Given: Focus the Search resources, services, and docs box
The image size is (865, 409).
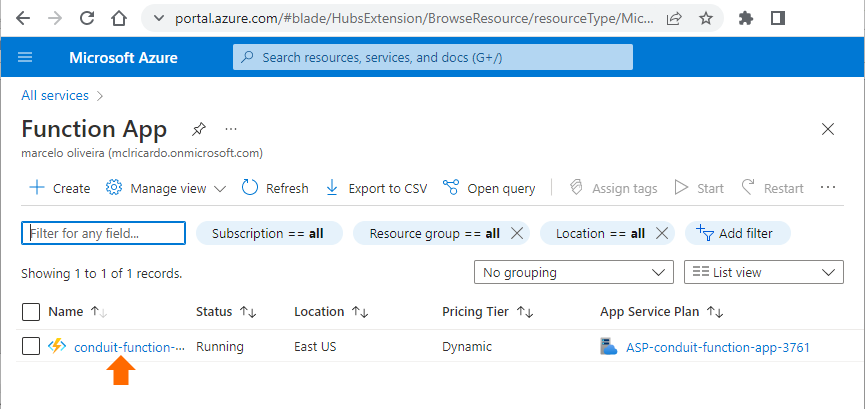Looking at the screenshot, I should (x=432, y=57).
